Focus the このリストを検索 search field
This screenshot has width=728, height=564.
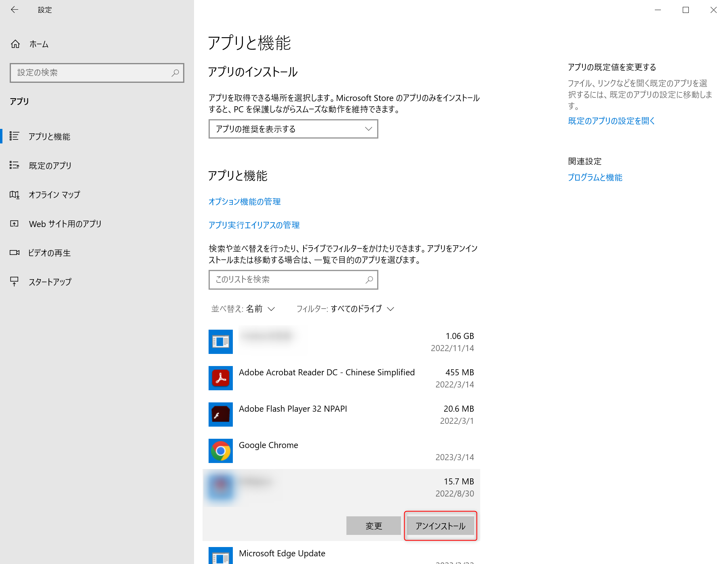tap(293, 280)
